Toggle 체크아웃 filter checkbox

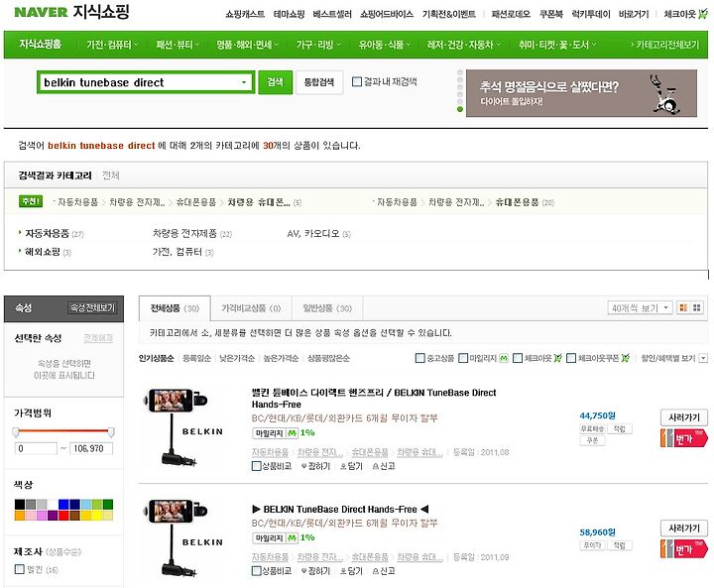pos(518,358)
